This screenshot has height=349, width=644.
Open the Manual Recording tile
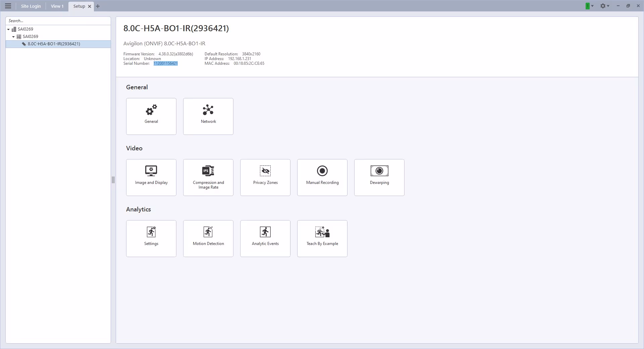pos(322,178)
